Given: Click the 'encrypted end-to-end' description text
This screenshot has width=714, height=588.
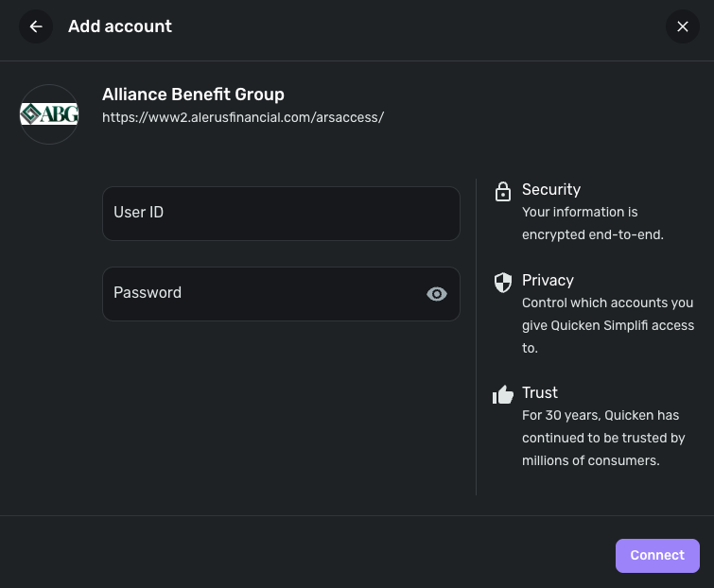Looking at the screenshot, I should tap(593, 223).
